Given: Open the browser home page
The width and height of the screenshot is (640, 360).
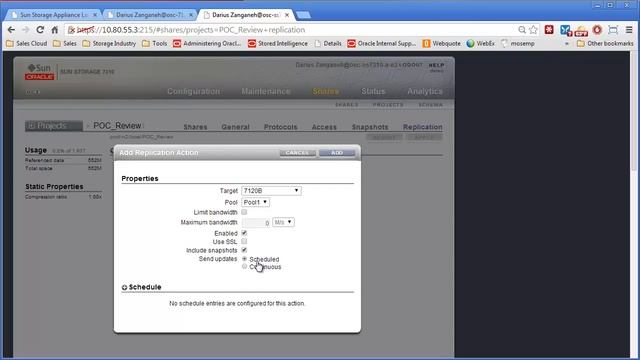Looking at the screenshot, I should point(55,30).
